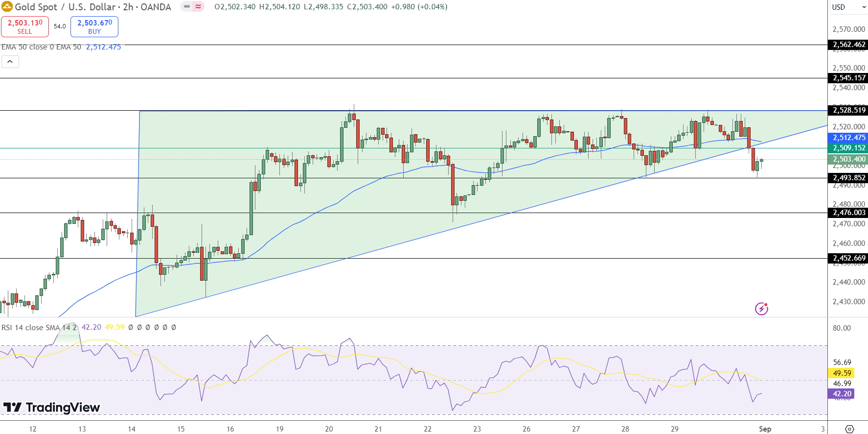Open the USD currency dropdown
Viewport: 868px width, 434px height.
[847, 7]
